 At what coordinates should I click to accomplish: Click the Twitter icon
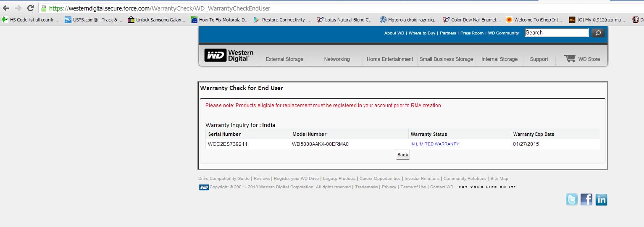click(x=572, y=199)
